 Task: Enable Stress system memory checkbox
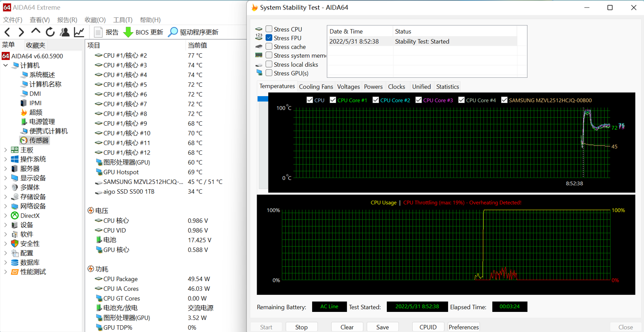pyautogui.click(x=269, y=55)
